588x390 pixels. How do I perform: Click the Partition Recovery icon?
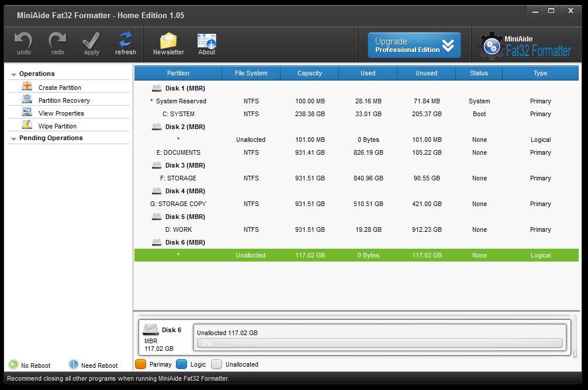pyautogui.click(x=27, y=99)
